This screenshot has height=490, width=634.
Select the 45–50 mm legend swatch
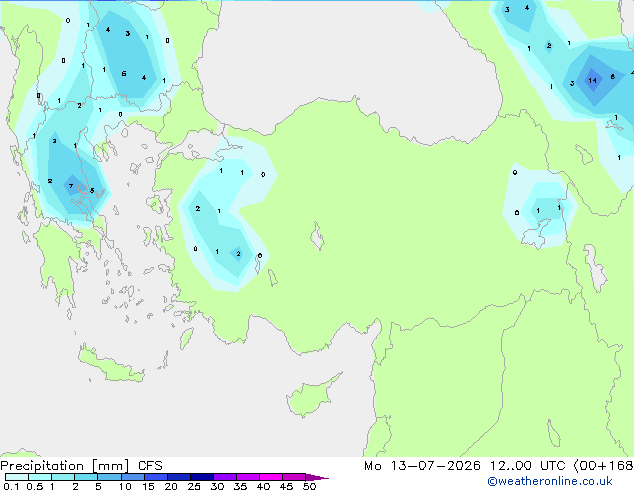[x=294, y=477]
